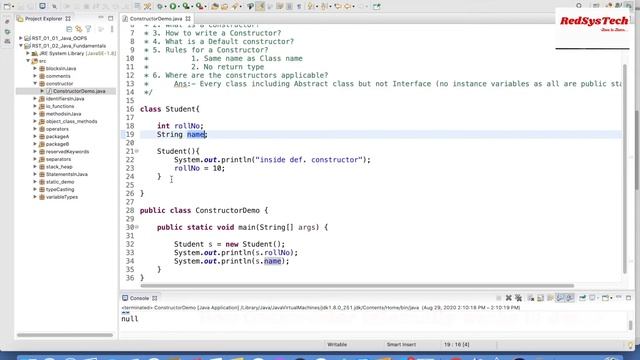The image size is (640, 360).
Task: Select the methodsInJava package
Action: (x=63, y=113)
